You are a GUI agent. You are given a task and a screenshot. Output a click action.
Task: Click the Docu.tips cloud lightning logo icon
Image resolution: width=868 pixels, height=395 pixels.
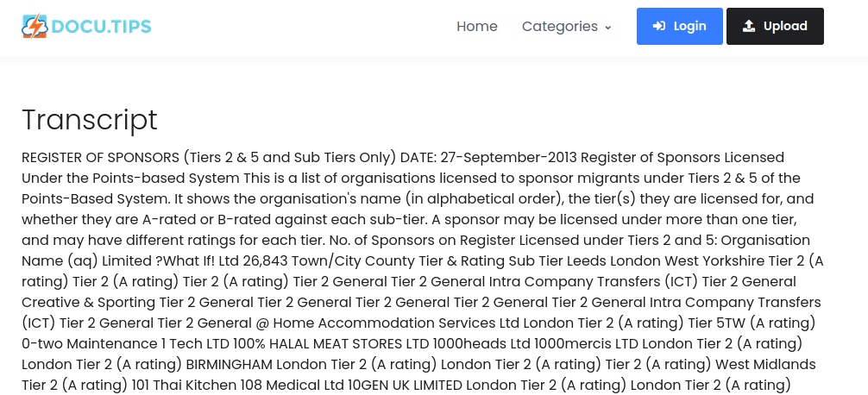coord(35,26)
